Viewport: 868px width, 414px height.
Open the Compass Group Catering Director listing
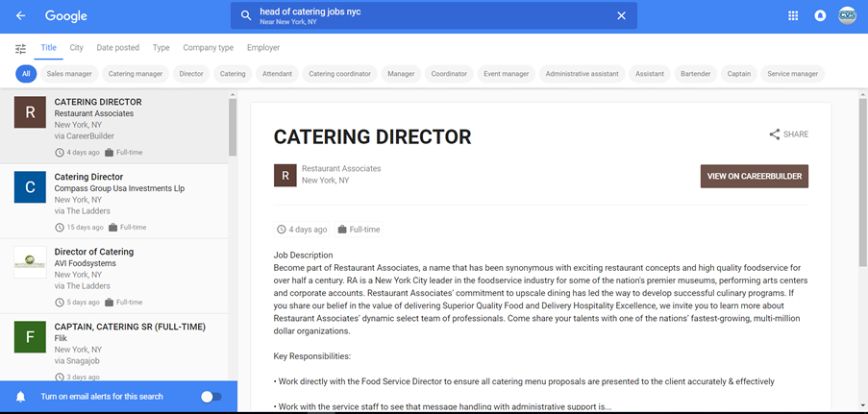point(114,202)
